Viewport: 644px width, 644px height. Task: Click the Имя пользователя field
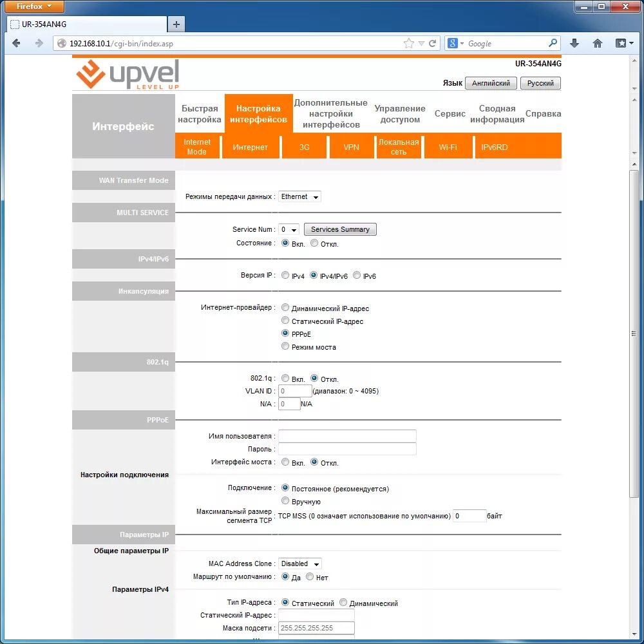347,436
